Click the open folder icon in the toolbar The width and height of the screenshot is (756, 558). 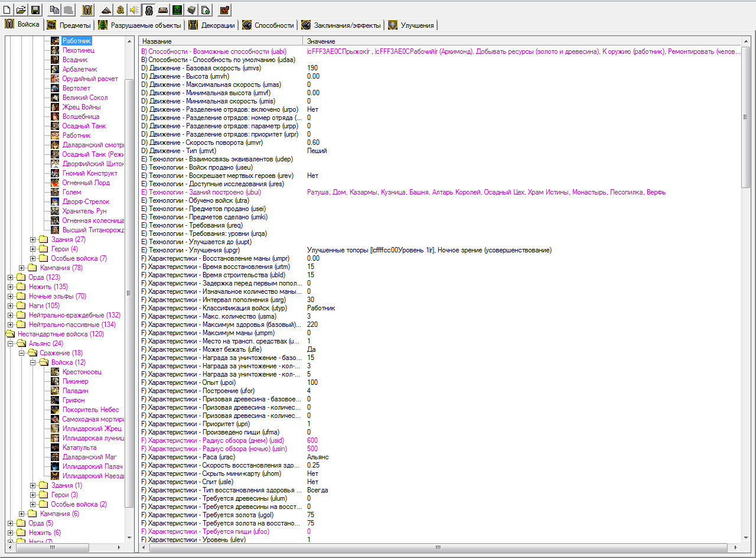click(x=21, y=9)
